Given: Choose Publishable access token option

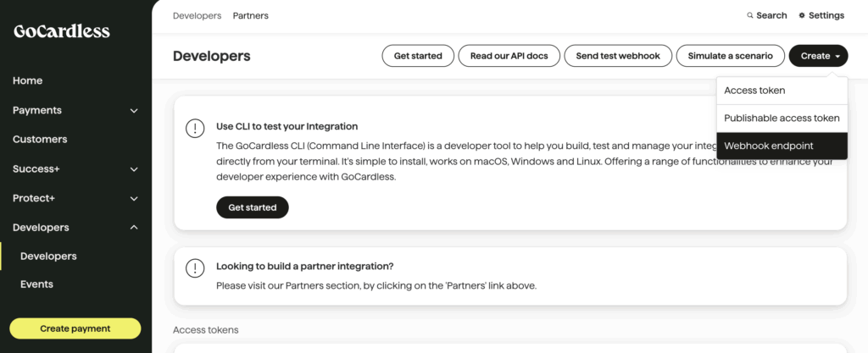Looking at the screenshot, I should pos(782,119).
